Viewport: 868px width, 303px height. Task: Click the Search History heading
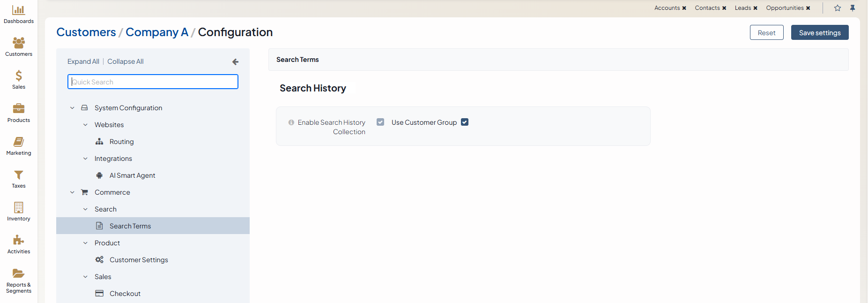pos(313,88)
